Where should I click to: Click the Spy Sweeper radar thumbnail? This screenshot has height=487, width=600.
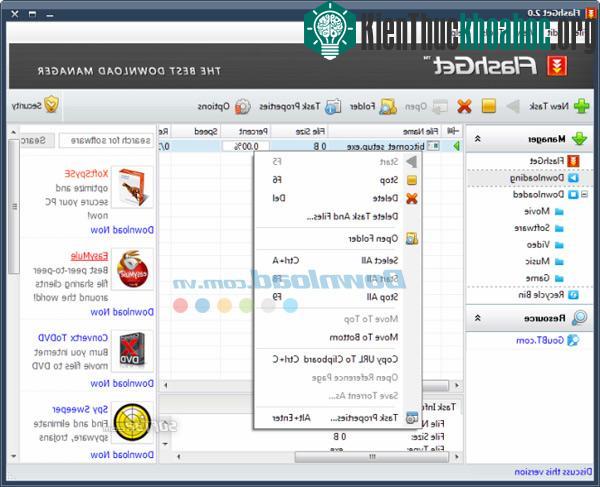point(132,422)
